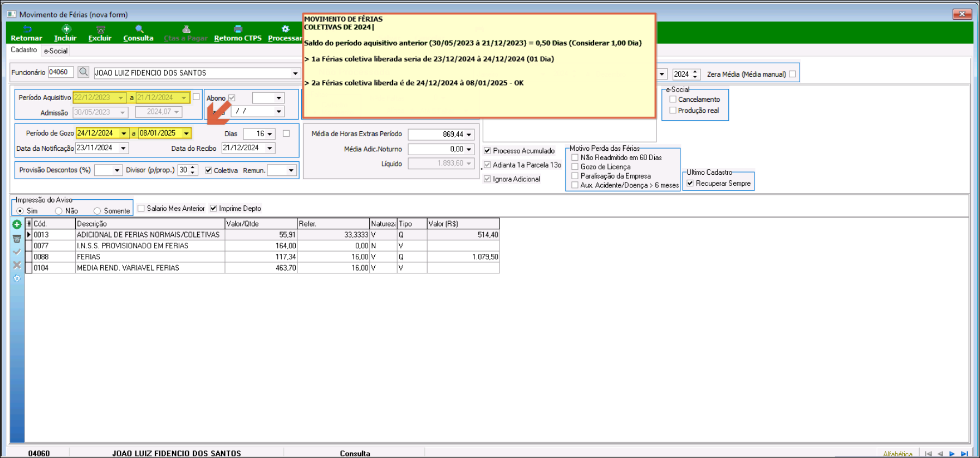Select grid row 0013 Adicional de Ferias

(x=262, y=235)
